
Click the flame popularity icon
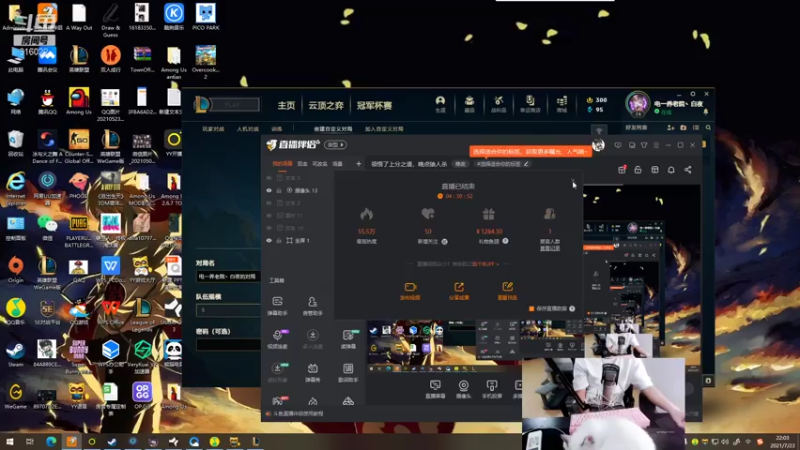pos(366,214)
